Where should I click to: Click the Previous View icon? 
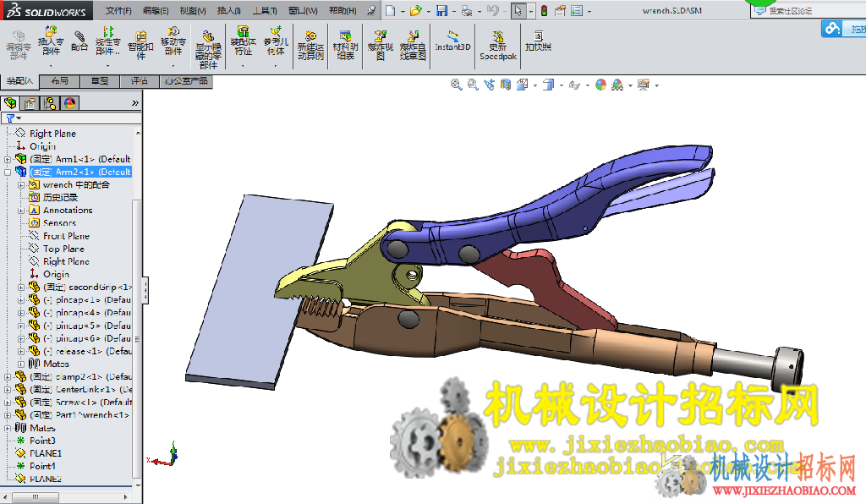pyautogui.click(x=489, y=85)
